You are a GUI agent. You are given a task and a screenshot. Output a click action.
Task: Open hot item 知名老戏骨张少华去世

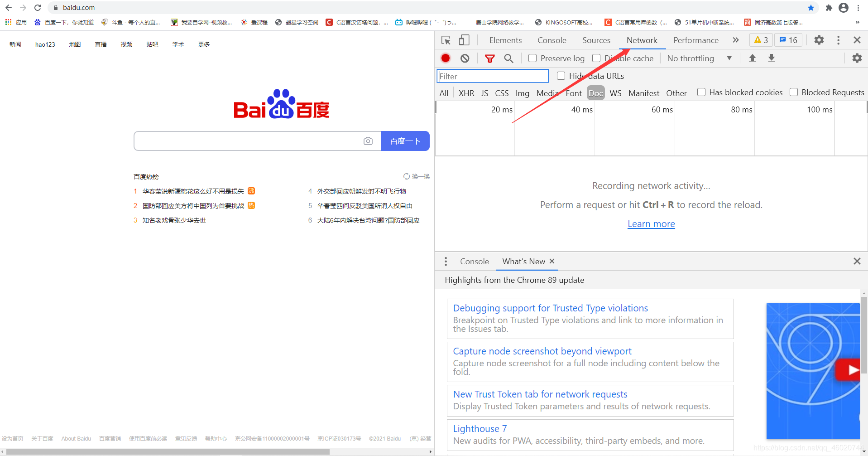click(174, 220)
